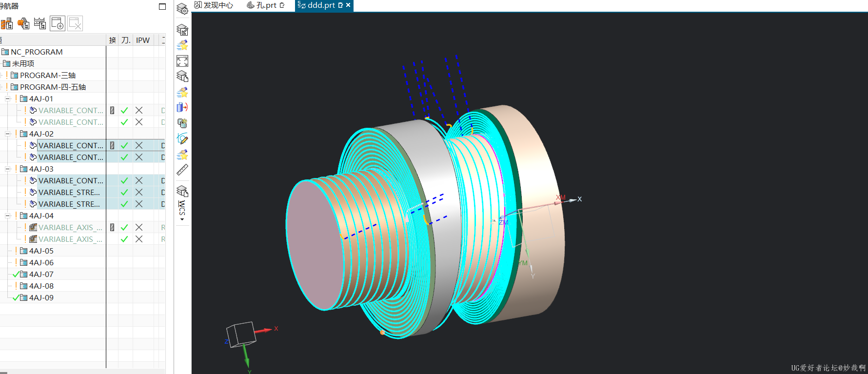Viewport: 868px width, 374px height.
Task: Click the IPW column header
Action: 143,40
